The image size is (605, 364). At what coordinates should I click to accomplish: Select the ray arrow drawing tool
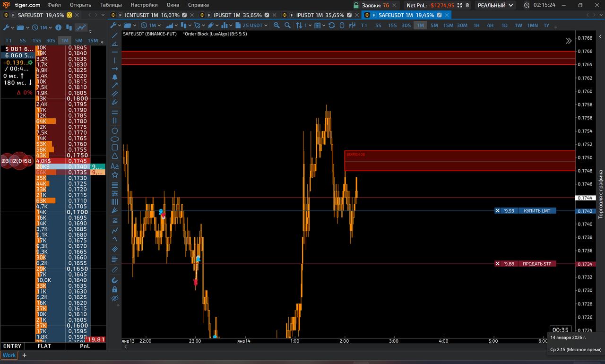point(114,69)
